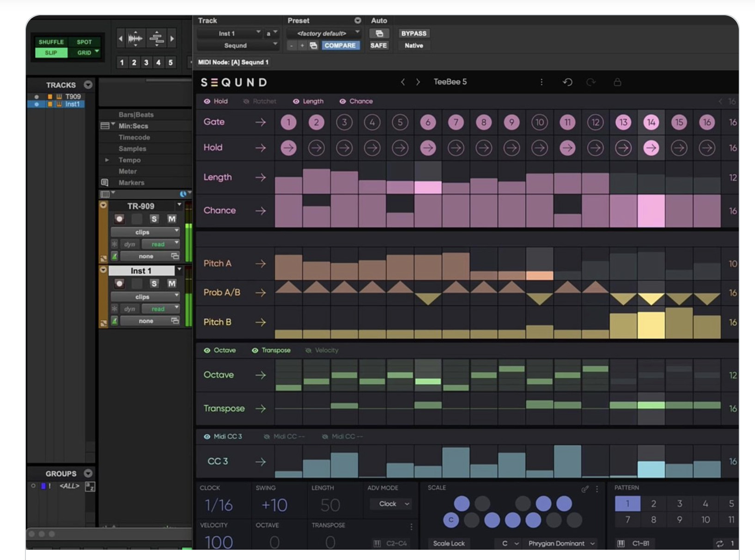Click the redo arrow in Seqund header
Screen dimensions: 755x560
591,82
